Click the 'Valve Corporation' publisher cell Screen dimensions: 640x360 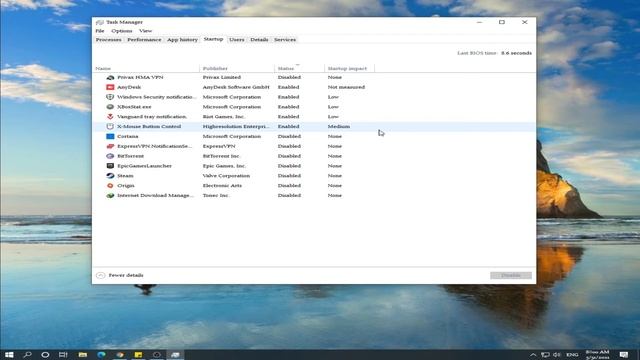point(226,176)
